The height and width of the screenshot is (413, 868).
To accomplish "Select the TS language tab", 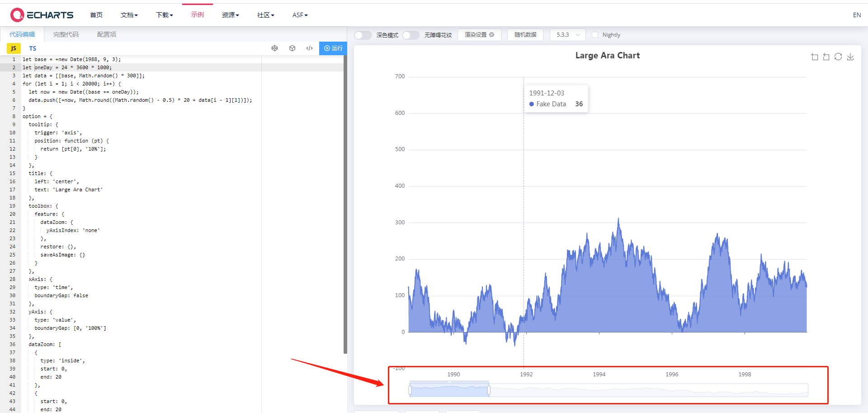I will (x=33, y=48).
